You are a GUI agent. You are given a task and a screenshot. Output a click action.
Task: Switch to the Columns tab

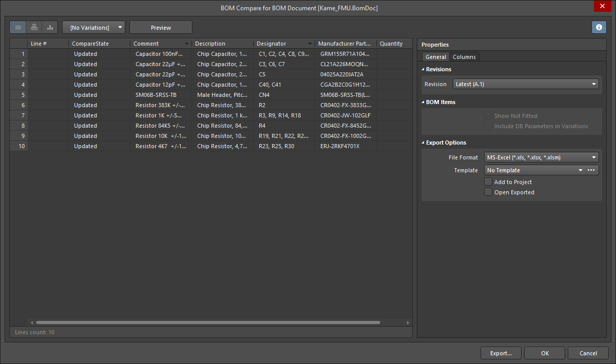pos(464,56)
